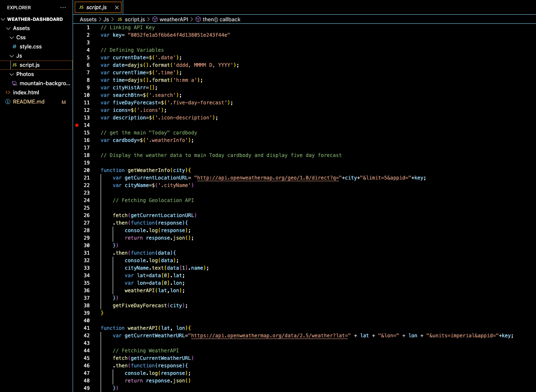Open the mountain-background image file

[x=45, y=83]
